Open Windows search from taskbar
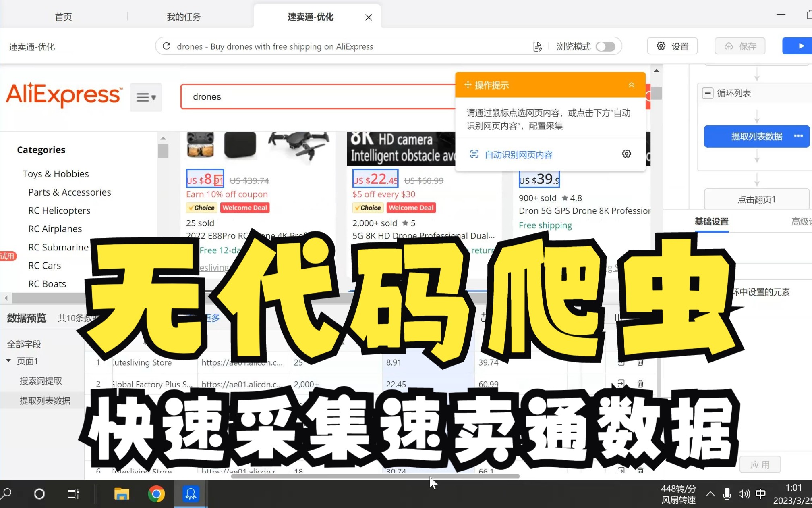Image resolution: width=812 pixels, height=508 pixels. tap(7, 493)
